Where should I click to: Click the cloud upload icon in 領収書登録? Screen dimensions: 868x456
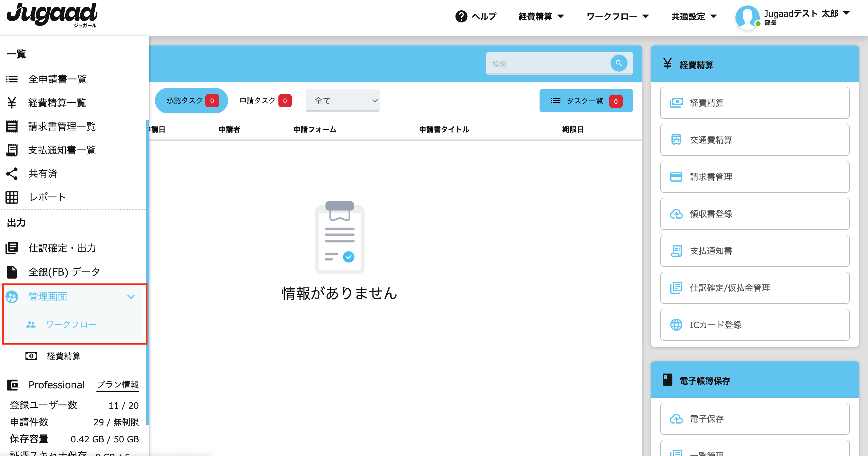coord(676,214)
